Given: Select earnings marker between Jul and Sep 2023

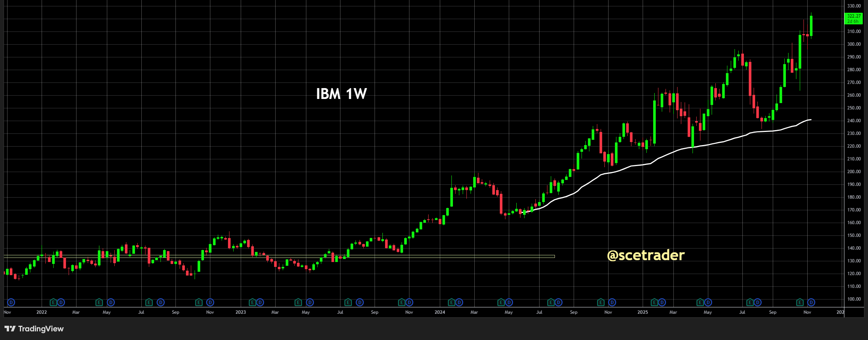Looking at the screenshot, I should [348, 302].
